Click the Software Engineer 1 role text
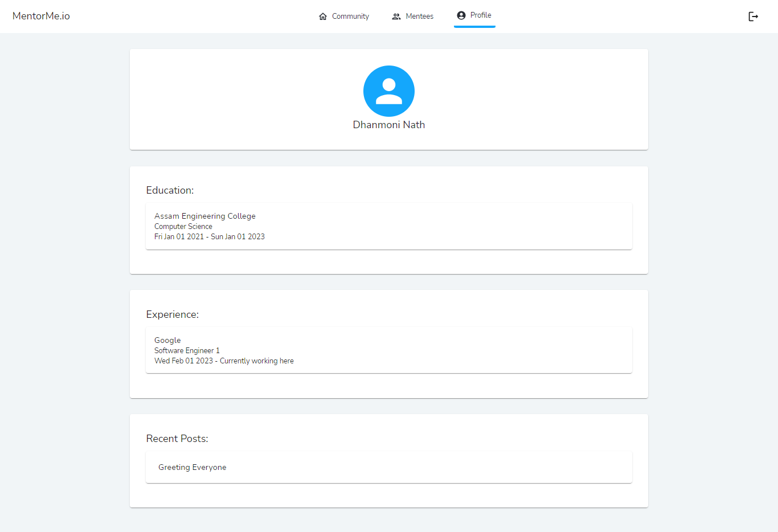Image resolution: width=778 pixels, height=532 pixels. coord(187,350)
